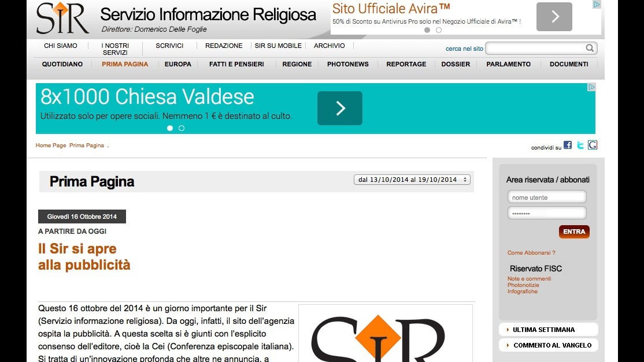644x362 pixels.
Task: Go to FATTI E PENSIERI section
Action: tap(236, 64)
